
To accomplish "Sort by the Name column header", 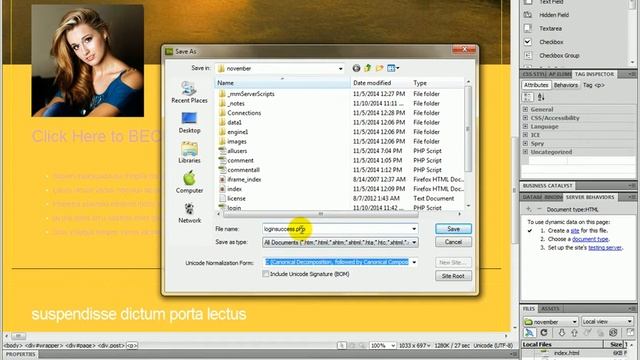I will [282, 83].
